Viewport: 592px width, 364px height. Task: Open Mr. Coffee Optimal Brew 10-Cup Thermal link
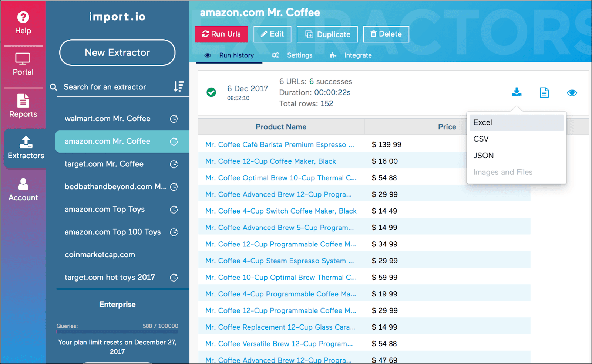(x=281, y=178)
